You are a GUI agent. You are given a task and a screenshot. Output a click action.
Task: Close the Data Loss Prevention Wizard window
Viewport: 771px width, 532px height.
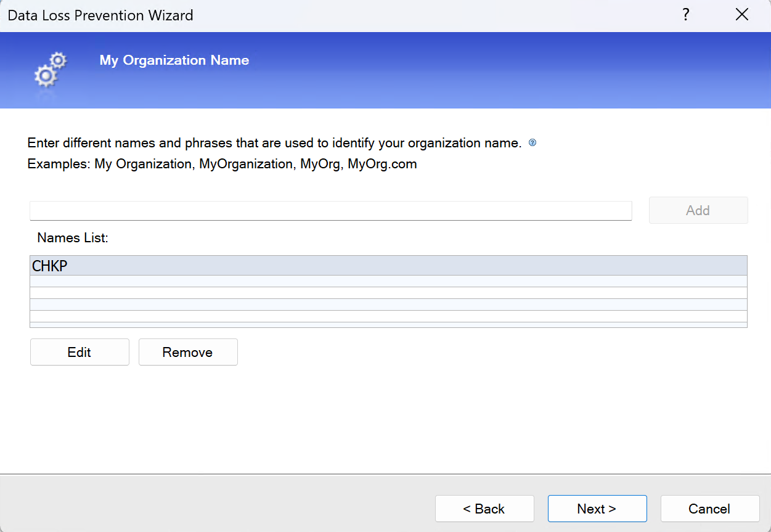742,15
